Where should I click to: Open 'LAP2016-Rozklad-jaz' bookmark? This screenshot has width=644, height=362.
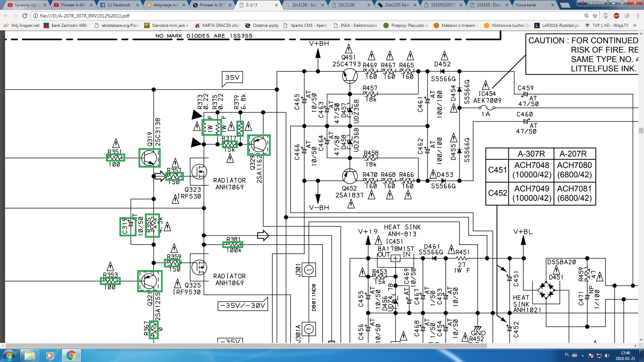[x=557, y=25]
